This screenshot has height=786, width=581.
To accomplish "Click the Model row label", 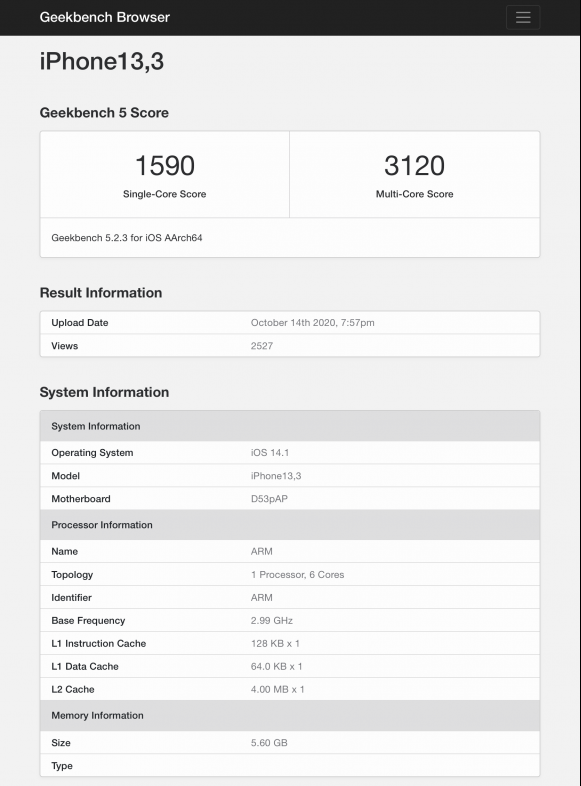I will pos(66,476).
